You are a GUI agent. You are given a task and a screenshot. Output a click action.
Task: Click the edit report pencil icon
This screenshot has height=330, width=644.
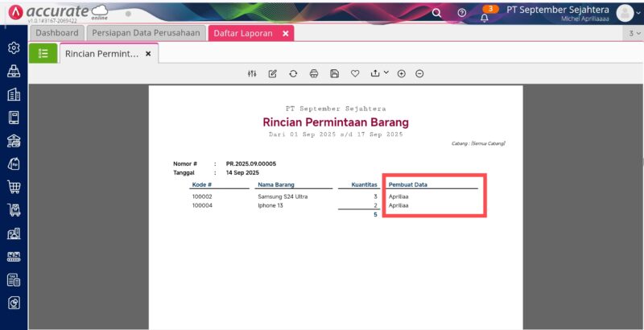(x=273, y=73)
